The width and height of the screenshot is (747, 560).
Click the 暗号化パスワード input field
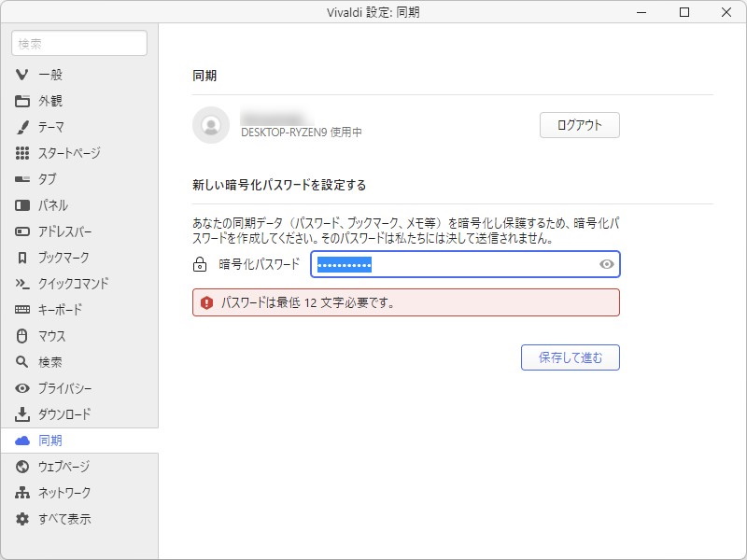pos(448,264)
